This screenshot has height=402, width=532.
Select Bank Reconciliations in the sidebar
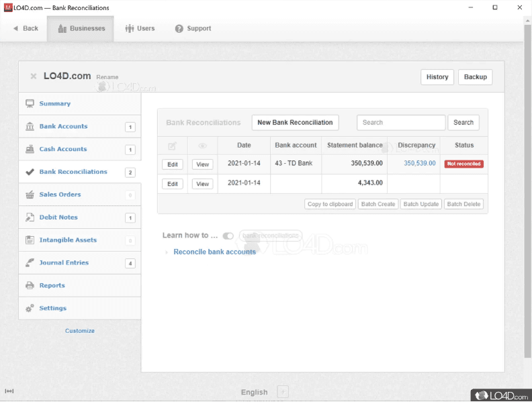(x=80, y=172)
